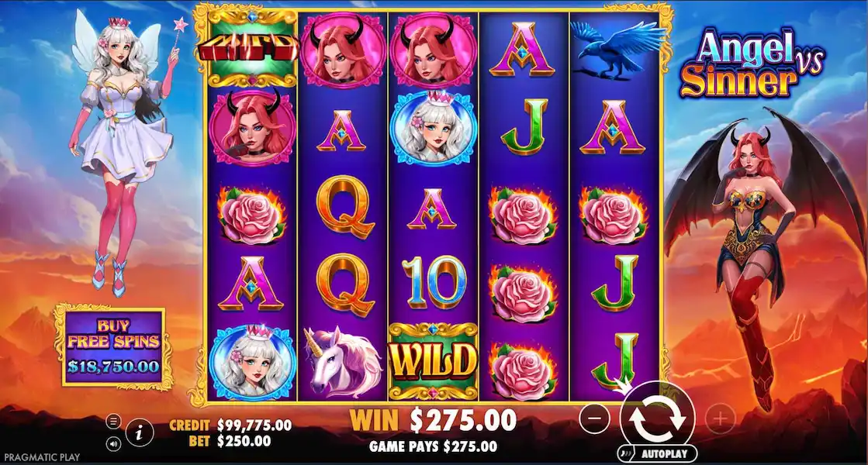
Task: Click the bet amount $250.00
Action: click(x=244, y=441)
